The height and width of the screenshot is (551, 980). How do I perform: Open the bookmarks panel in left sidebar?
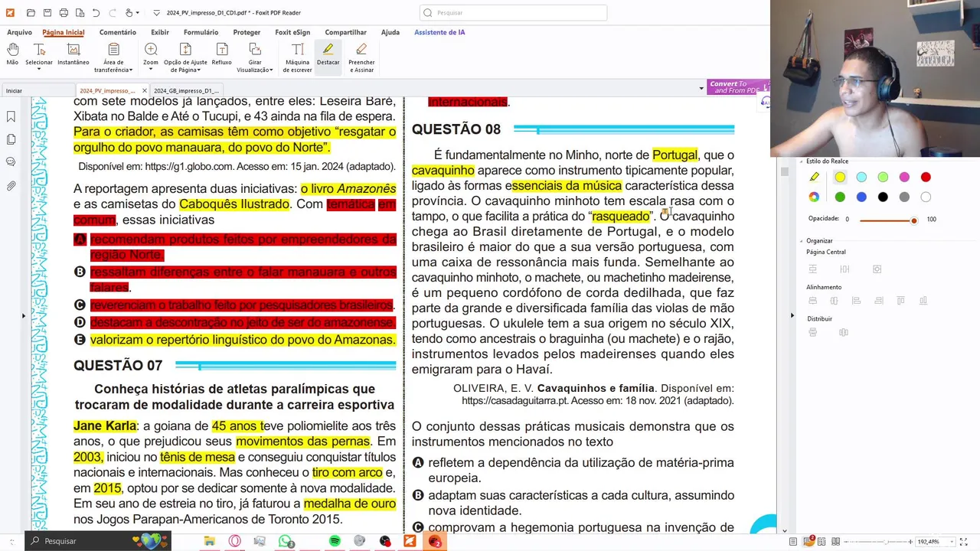[11, 116]
